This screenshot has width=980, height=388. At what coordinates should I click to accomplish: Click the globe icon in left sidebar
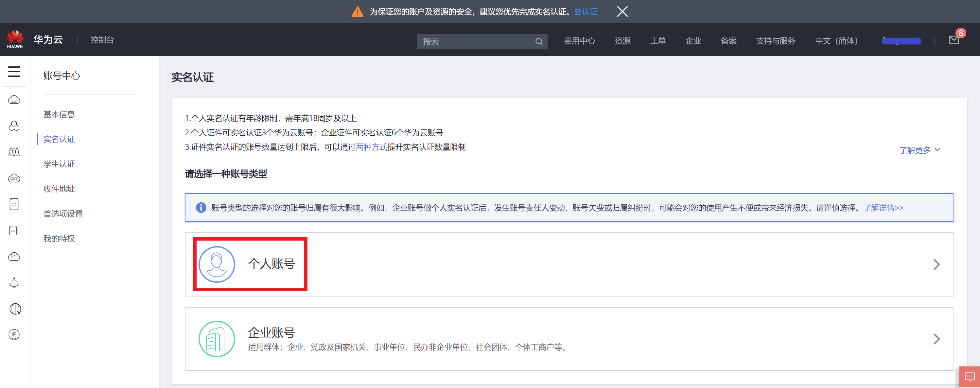pyautogui.click(x=14, y=309)
